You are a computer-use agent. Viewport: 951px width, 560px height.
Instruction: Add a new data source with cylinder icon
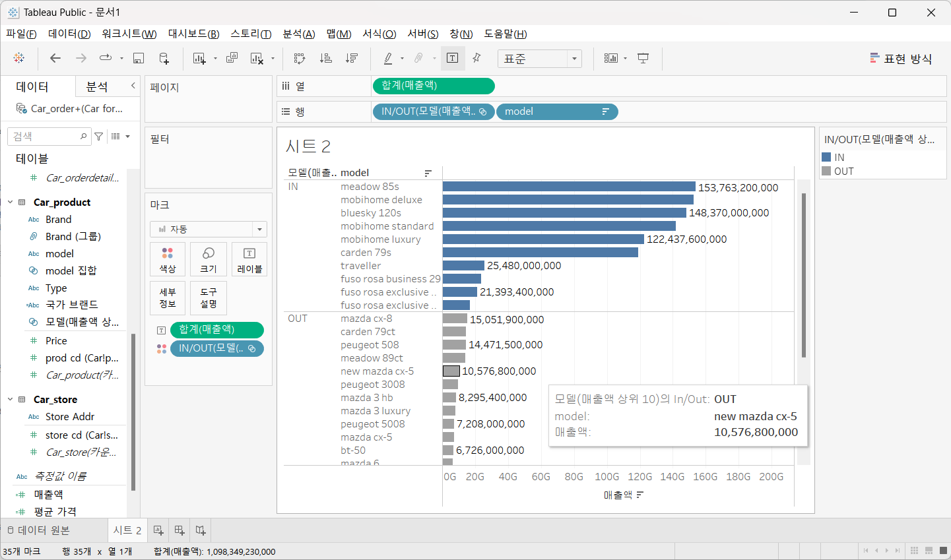pos(164,58)
